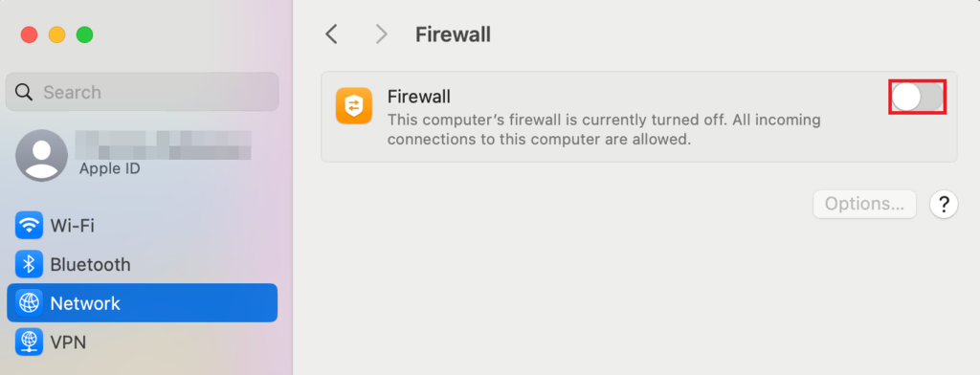Viewport: 980px width, 375px height.
Task: Focus the Search text field
Action: [x=143, y=92]
